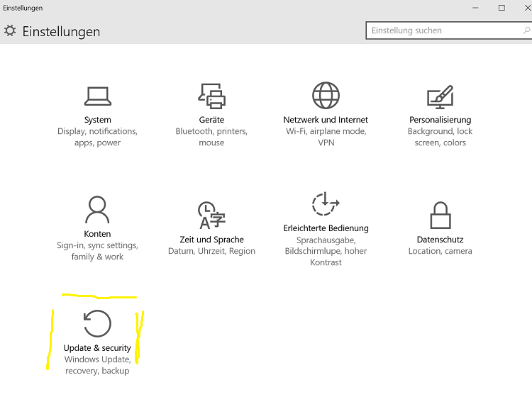Open Zeit und Sprache clock icon
Image resolution: width=532 pixels, height=397 pixels.
(x=211, y=216)
